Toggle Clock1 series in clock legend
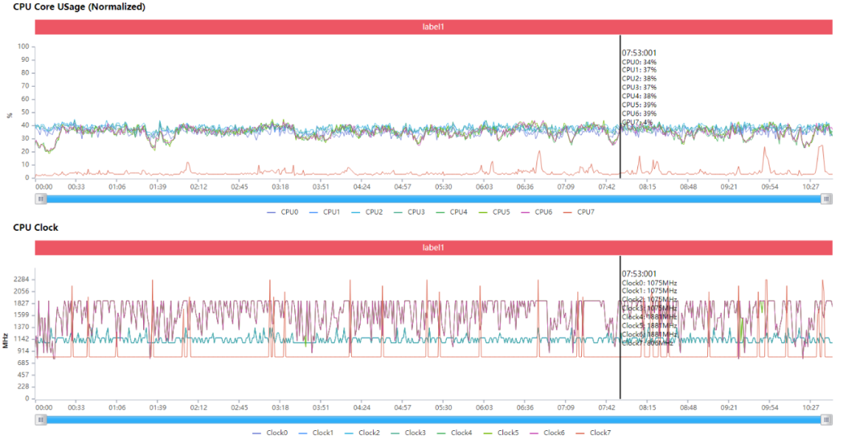 click(316, 433)
